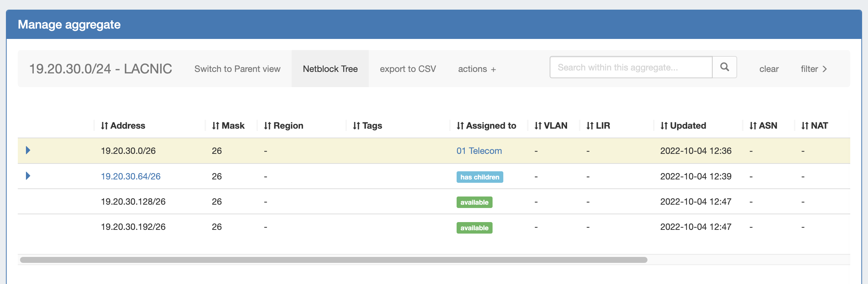
Task: Switch to Parent view
Action: [237, 69]
